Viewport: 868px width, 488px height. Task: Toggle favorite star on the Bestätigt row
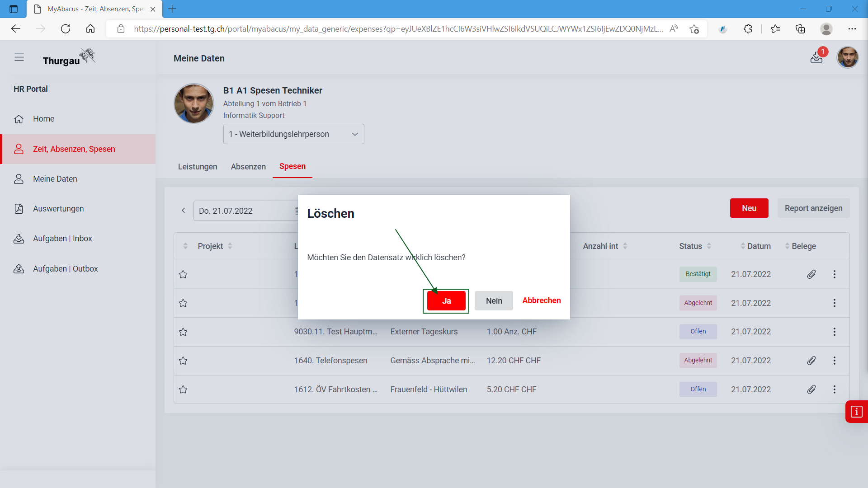[183, 275]
